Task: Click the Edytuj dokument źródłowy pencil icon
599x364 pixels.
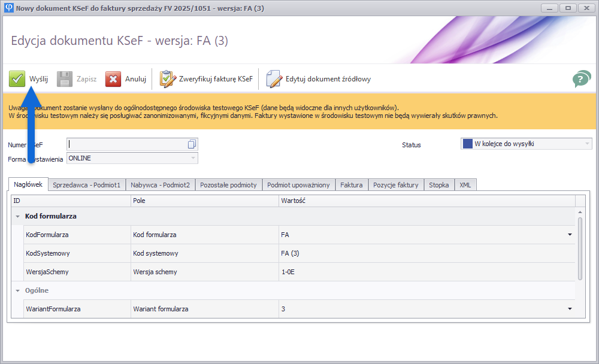Action: click(x=274, y=79)
